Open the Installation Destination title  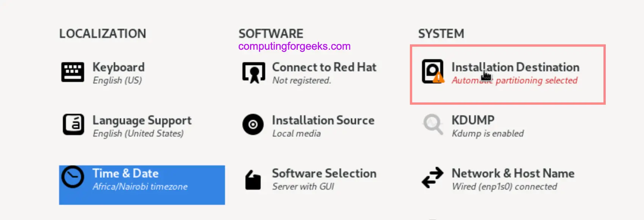tap(515, 67)
